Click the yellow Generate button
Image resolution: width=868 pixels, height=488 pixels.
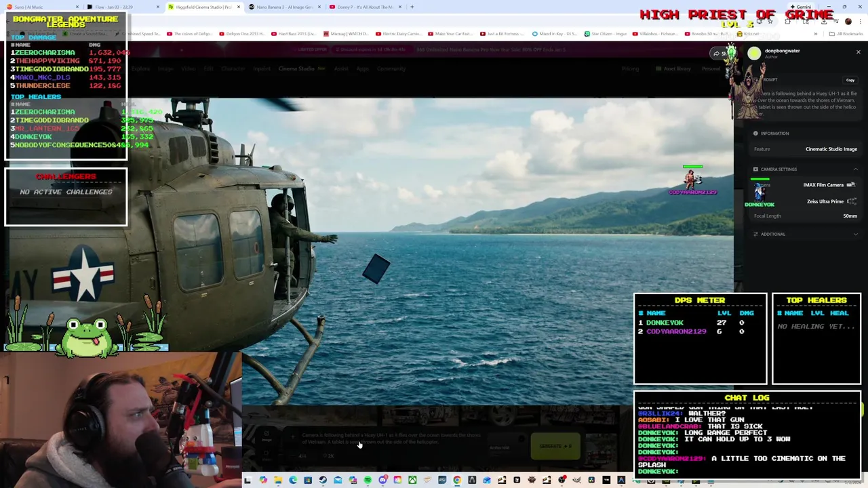tap(555, 446)
